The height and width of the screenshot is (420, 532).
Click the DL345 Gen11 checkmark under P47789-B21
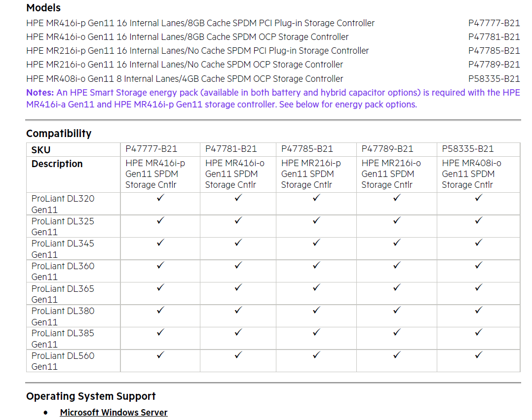click(x=397, y=243)
